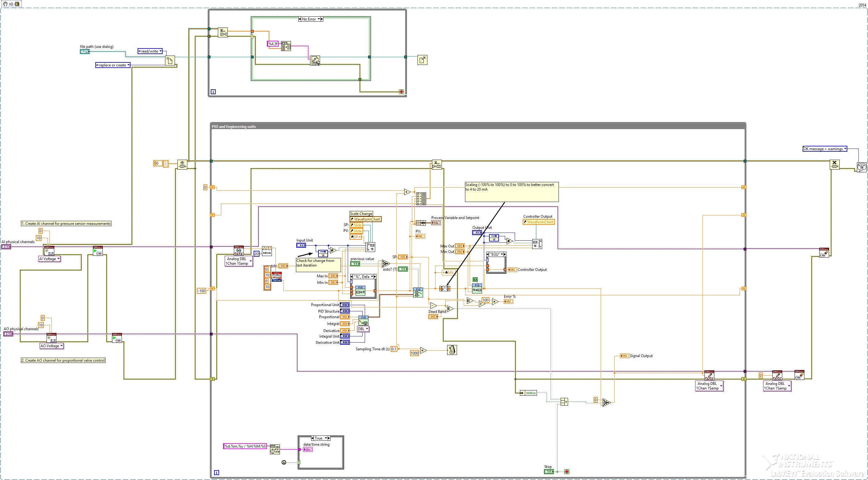The width and height of the screenshot is (868, 480).
Task: Select the MEAN function node
Action: (x=267, y=251)
